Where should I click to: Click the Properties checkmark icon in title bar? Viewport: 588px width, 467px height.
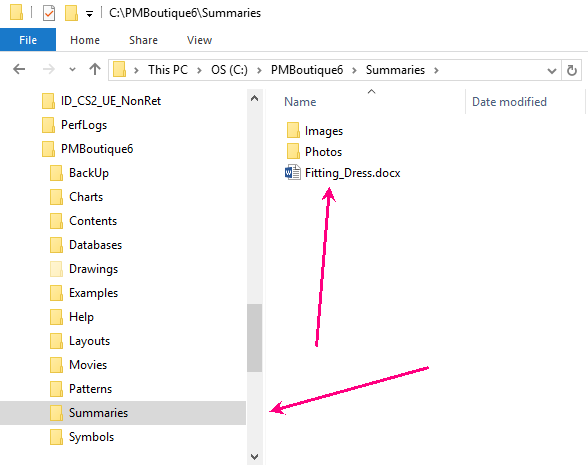(x=49, y=13)
